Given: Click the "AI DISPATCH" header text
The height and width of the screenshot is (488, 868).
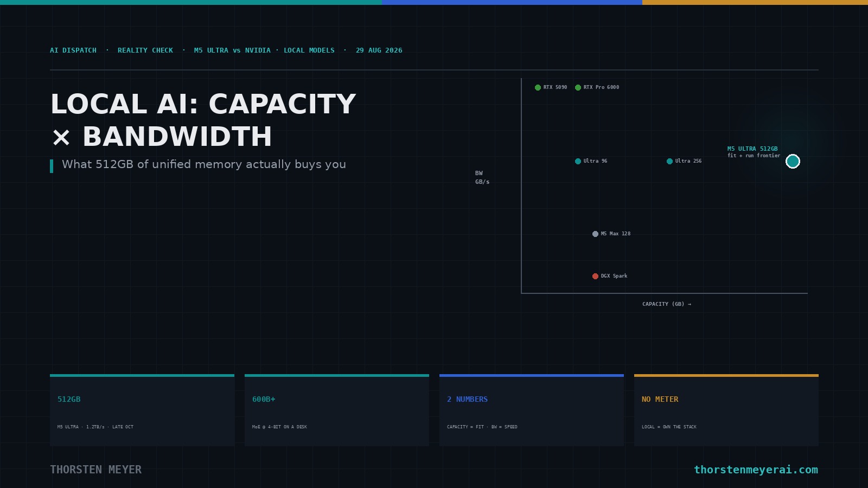Looking at the screenshot, I should click(73, 50).
